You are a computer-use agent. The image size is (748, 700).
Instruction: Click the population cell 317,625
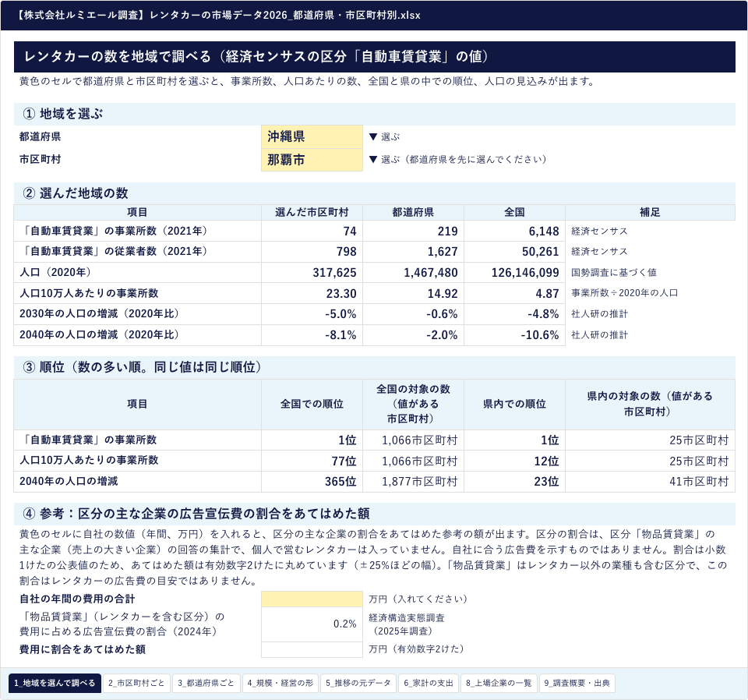pyautogui.click(x=312, y=273)
